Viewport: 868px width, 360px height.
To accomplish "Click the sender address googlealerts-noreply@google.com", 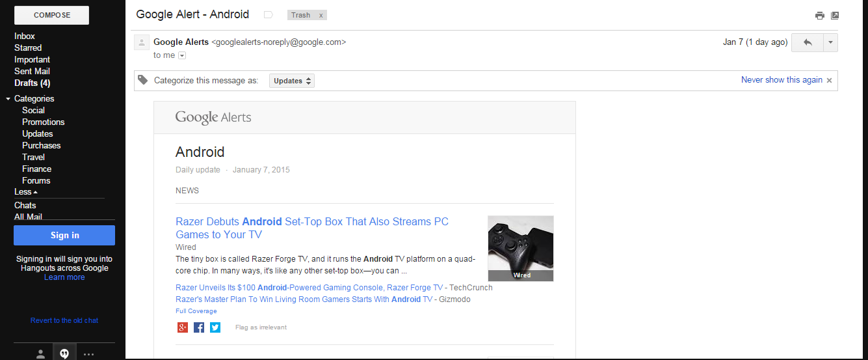I will (x=279, y=42).
